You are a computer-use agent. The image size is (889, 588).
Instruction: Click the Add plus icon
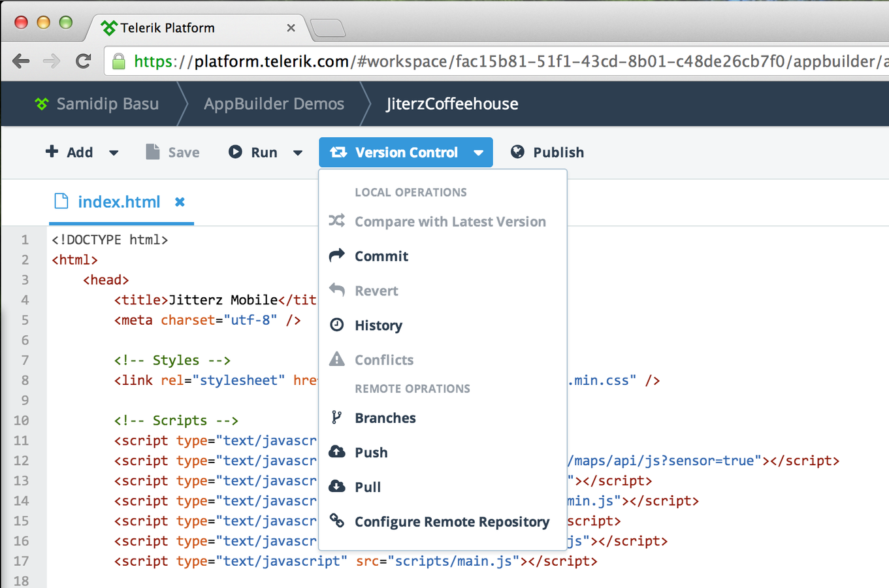(x=52, y=152)
